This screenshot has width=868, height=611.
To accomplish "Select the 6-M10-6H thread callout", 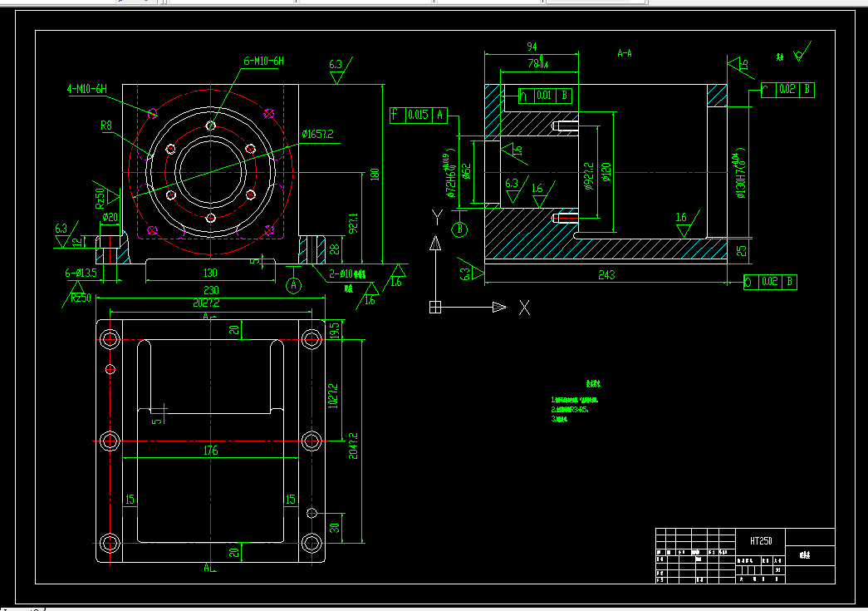I will [263, 61].
